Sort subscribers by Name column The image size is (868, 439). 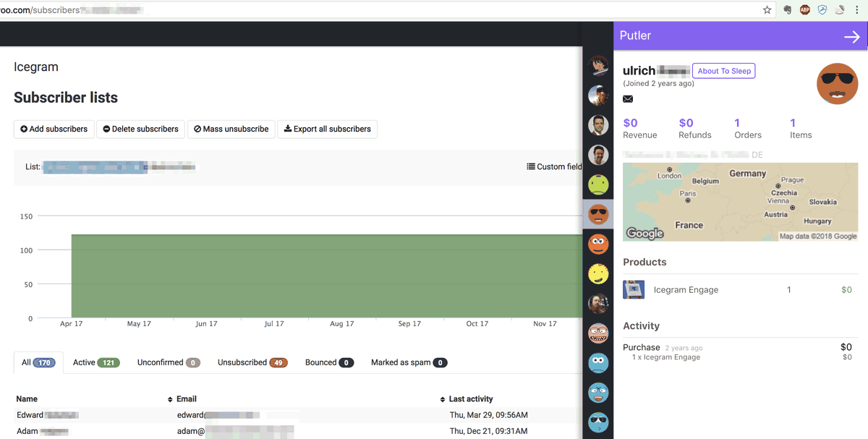(x=27, y=398)
